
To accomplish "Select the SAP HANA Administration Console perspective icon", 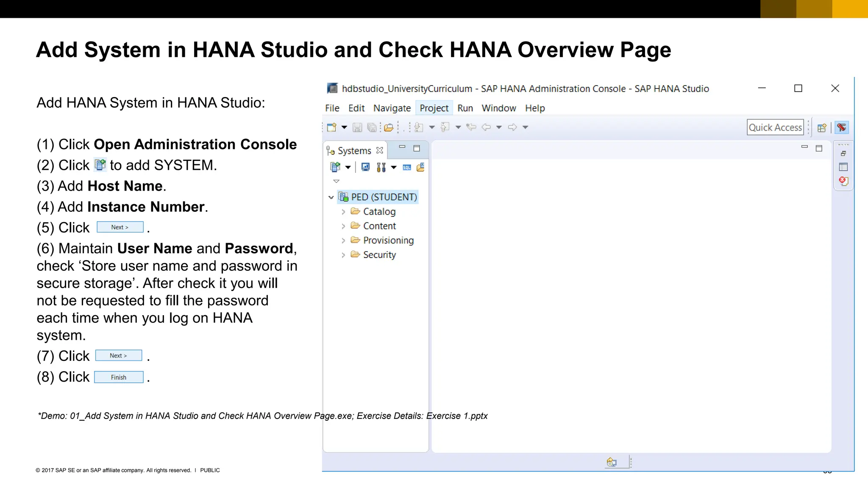I will point(842,128).
